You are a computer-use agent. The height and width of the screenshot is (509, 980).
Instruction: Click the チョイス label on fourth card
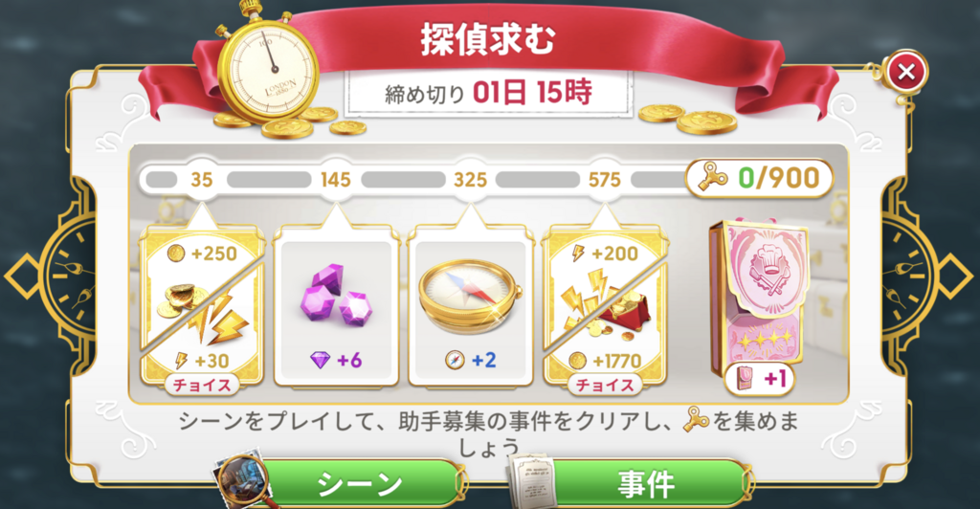pos(605,385)
